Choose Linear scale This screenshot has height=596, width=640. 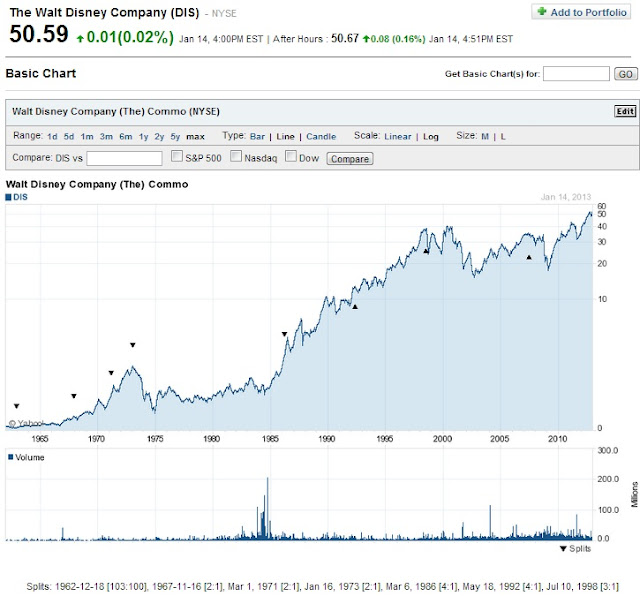(x=398, y=136)
